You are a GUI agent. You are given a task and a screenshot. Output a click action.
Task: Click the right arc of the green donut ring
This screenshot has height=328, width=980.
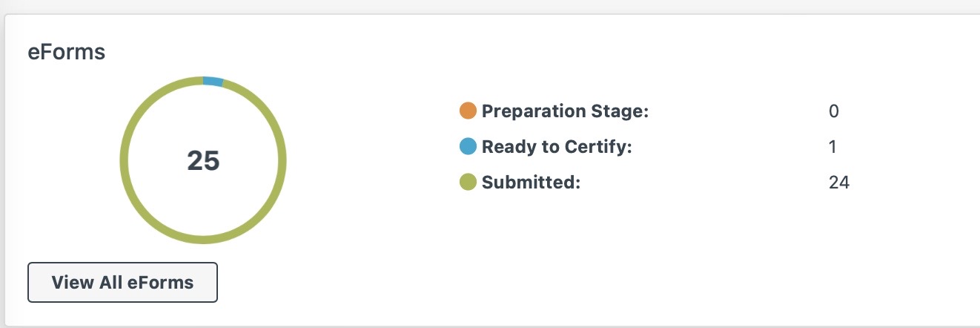[282, 160]
